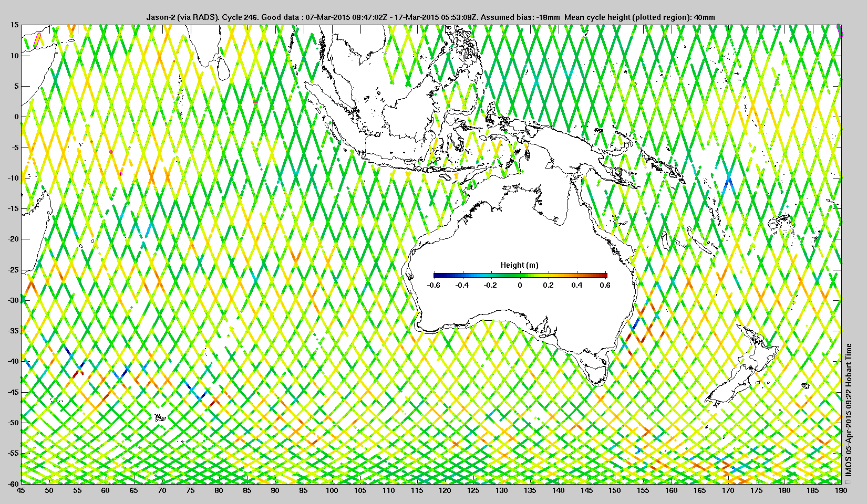The image size is (867, 504).
Task: Click latitude tick label 10
Action: point(14,56)
